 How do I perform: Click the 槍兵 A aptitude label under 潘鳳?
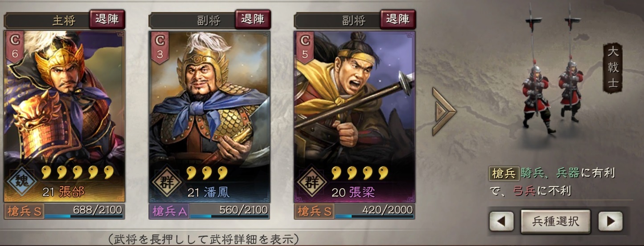point(170,211)
